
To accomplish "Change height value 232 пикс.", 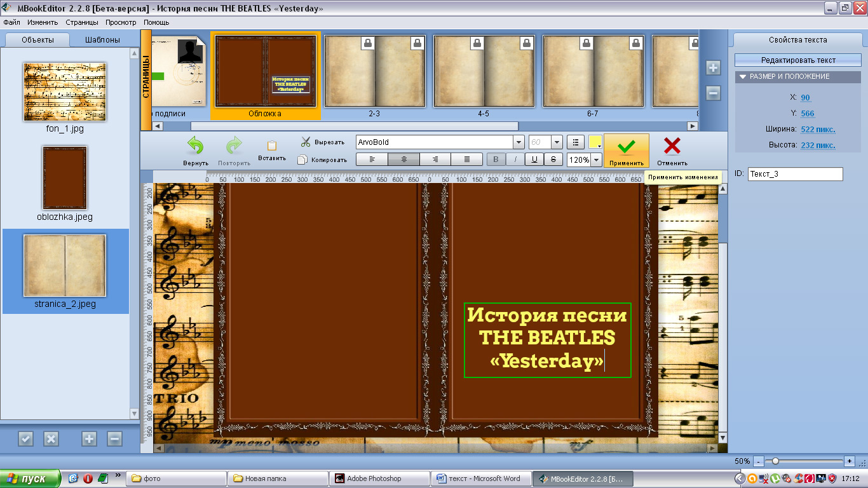I will 818,146.
